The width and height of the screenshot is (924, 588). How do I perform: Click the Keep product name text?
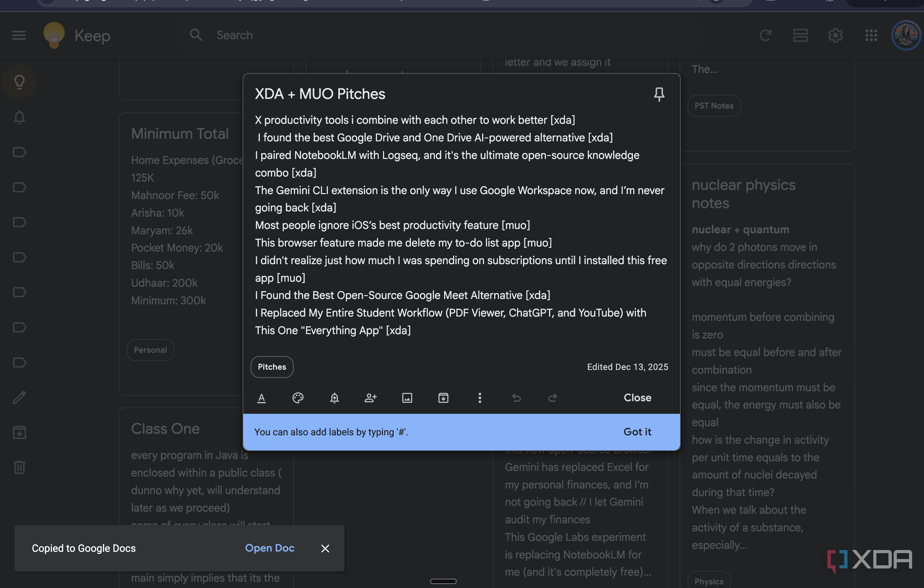92,36
